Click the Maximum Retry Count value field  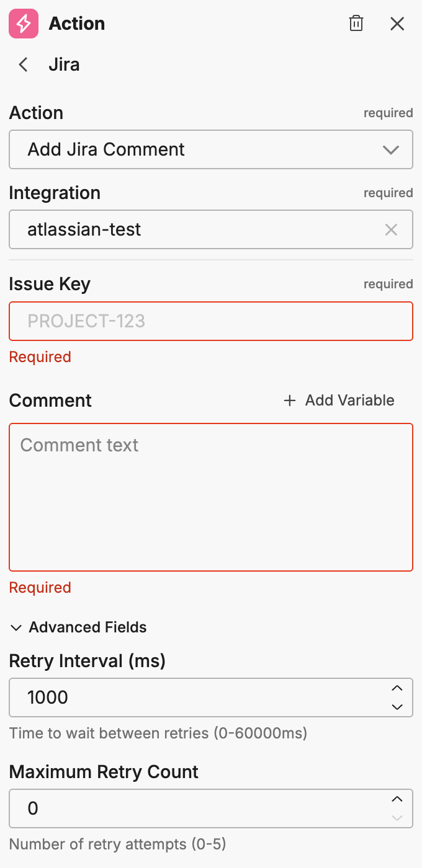coord(186,808)
